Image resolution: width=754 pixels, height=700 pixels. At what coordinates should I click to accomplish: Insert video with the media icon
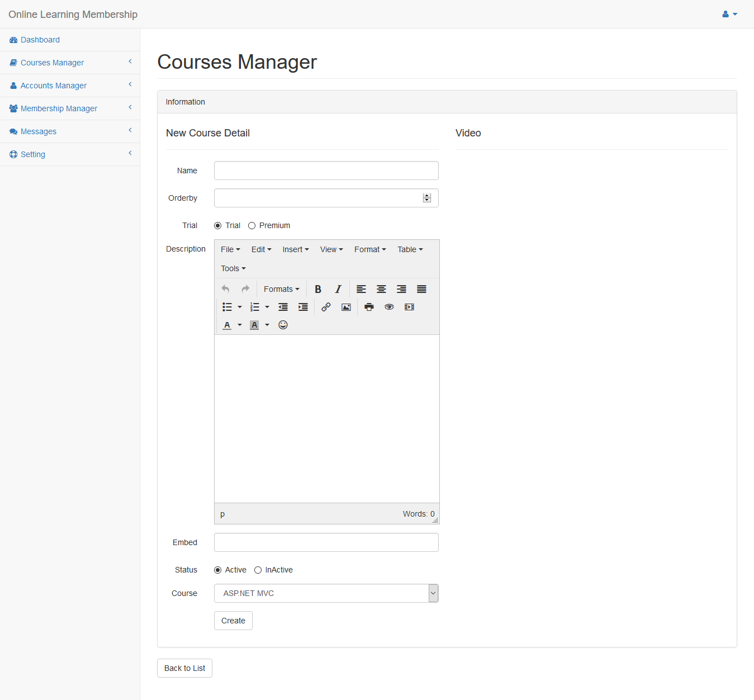coord(409,307)
